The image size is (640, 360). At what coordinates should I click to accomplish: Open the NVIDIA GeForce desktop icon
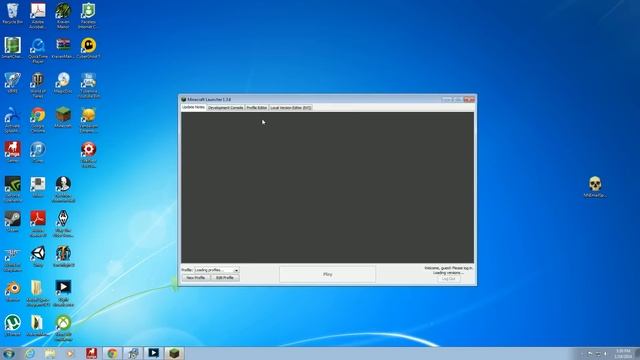click(13, 189)
